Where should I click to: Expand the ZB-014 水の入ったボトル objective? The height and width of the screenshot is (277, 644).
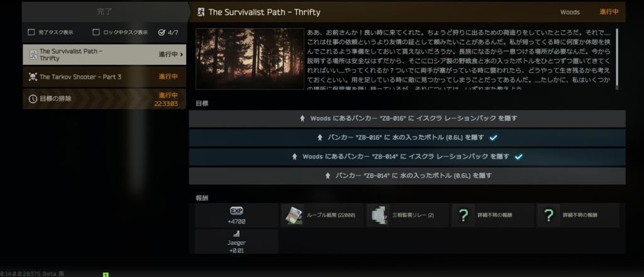(x=407, y=176)
